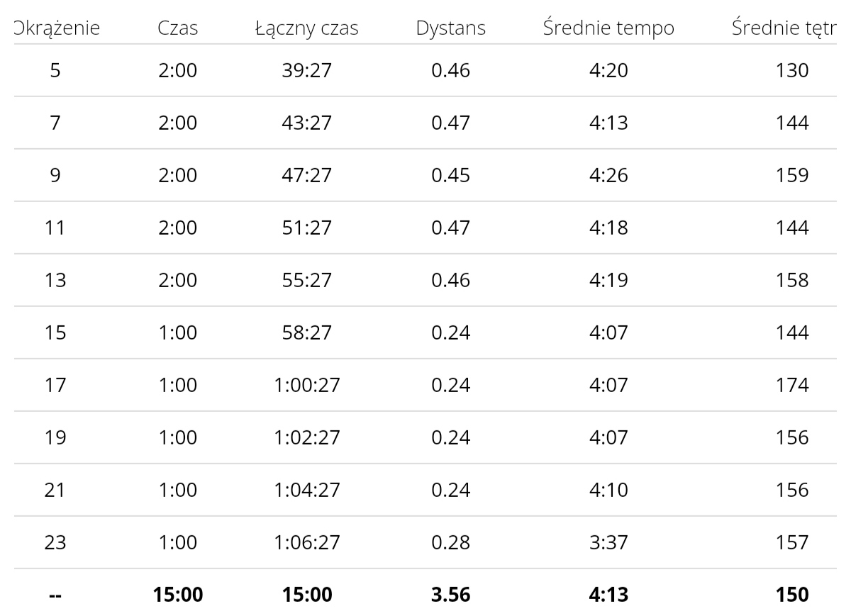
Task: Select the Średnie tempo column header
Action: (x=608, y=28)
